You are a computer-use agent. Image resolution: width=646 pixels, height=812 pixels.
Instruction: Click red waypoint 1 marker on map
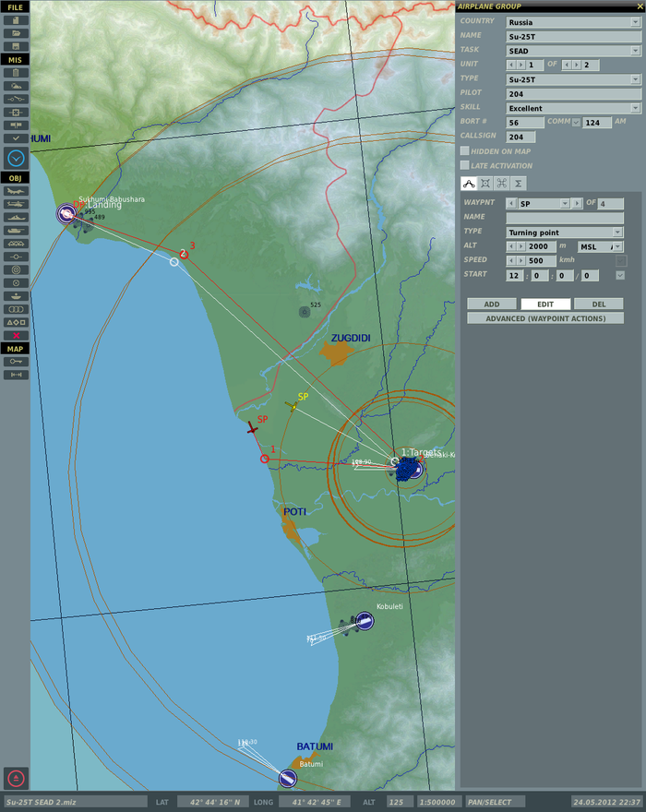coord(264,459)
